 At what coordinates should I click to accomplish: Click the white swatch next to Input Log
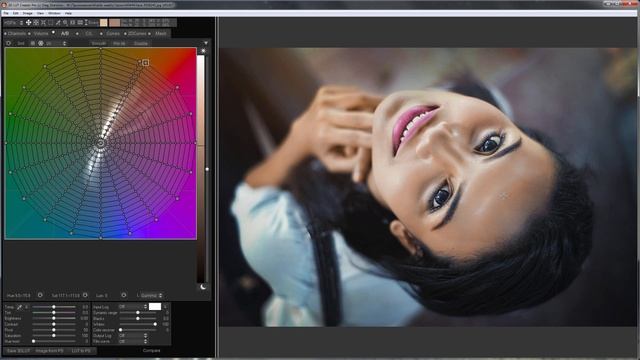click(155, 307)
